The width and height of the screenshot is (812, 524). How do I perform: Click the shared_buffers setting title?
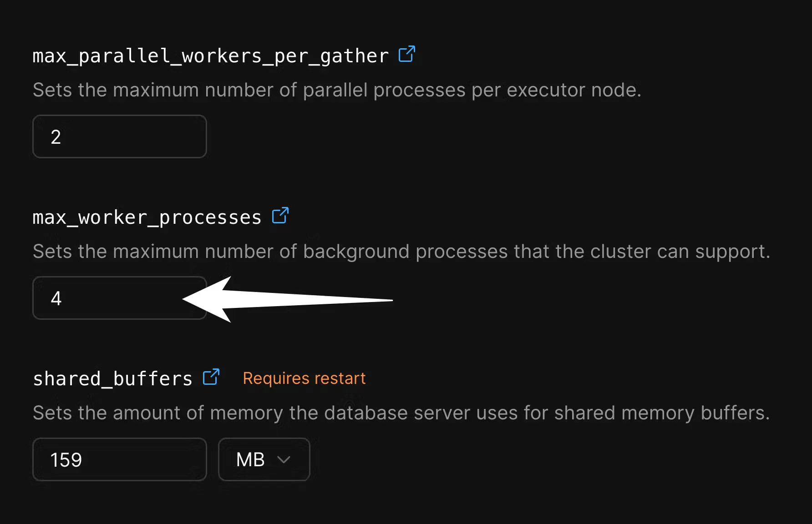(x=112, y=378)
